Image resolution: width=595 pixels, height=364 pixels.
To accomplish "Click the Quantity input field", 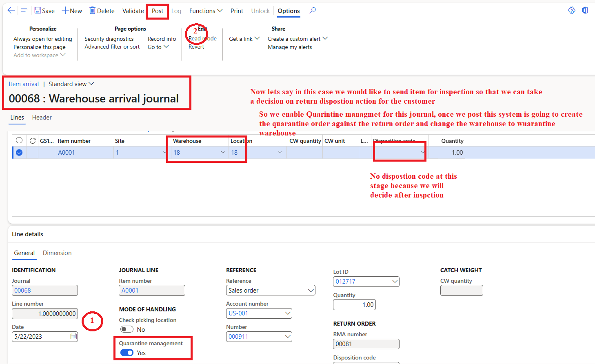I will tap(354, 304).
